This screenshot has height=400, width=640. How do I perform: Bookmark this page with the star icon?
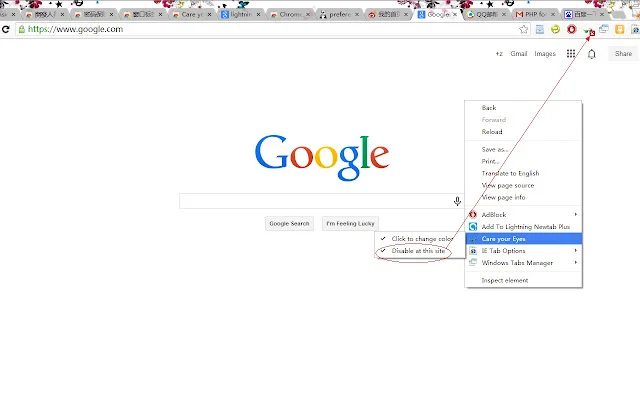coord(524,29)
